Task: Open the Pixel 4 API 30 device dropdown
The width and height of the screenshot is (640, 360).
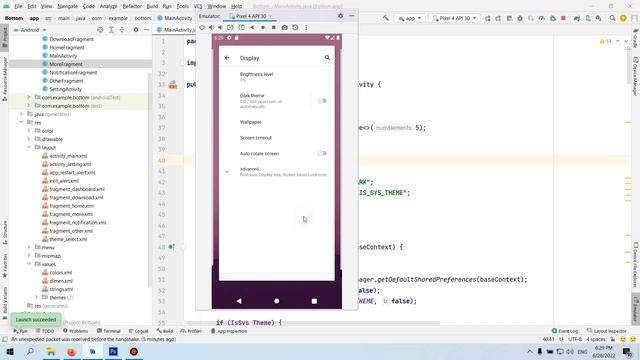Action: (x=454, y=18)
